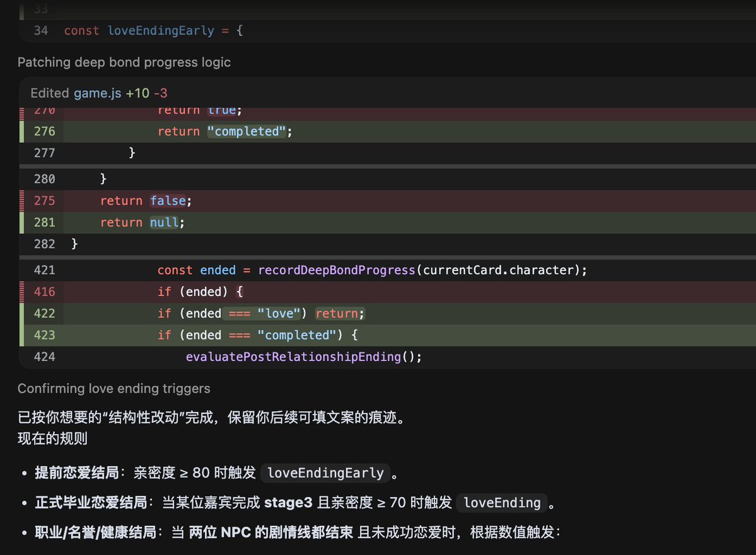Select line number 276 in the diff
The height and width of the screenshot is (555, 756).
coord(44,132)
